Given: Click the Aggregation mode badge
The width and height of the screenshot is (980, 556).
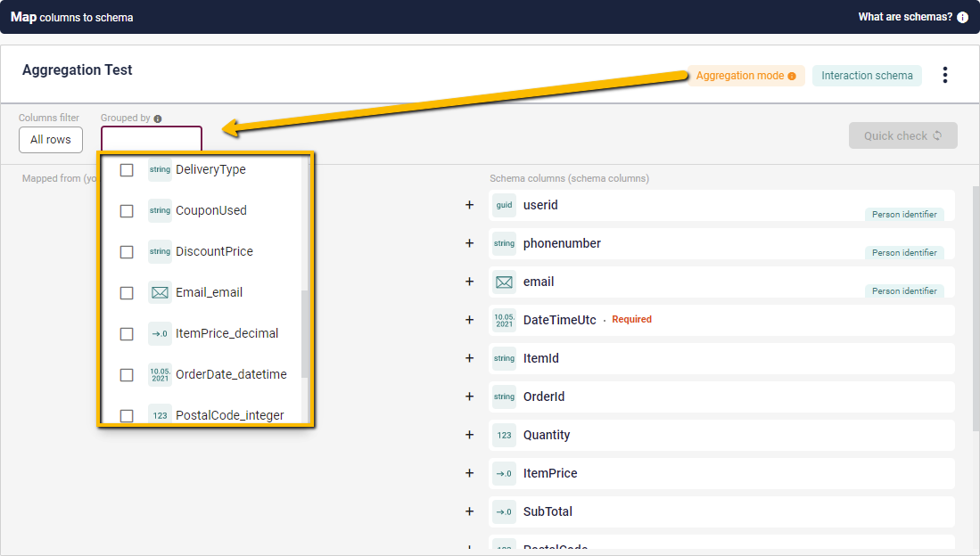Looking at the screenshot, I should (x=745, y=76).
